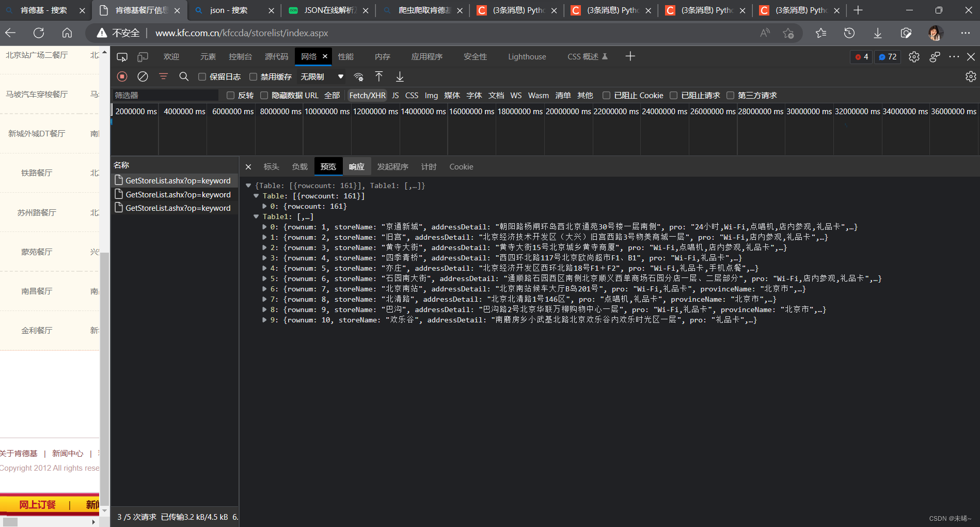Open the Response tab (响应)

click(356, 167)
